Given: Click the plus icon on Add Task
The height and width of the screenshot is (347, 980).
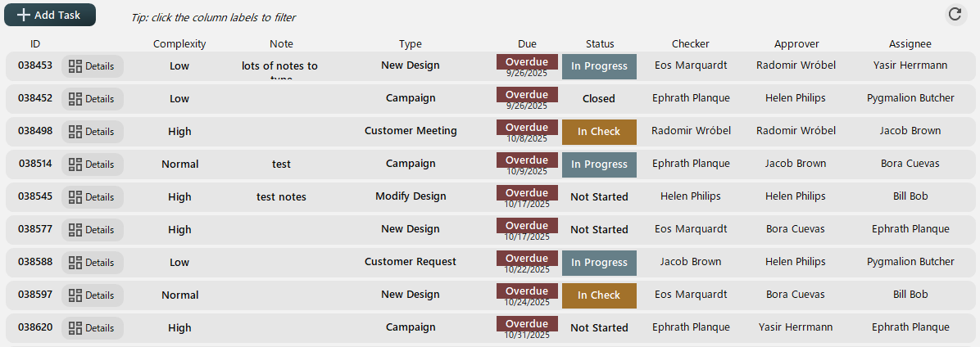Looking at the screenshot, I should 24,15.
